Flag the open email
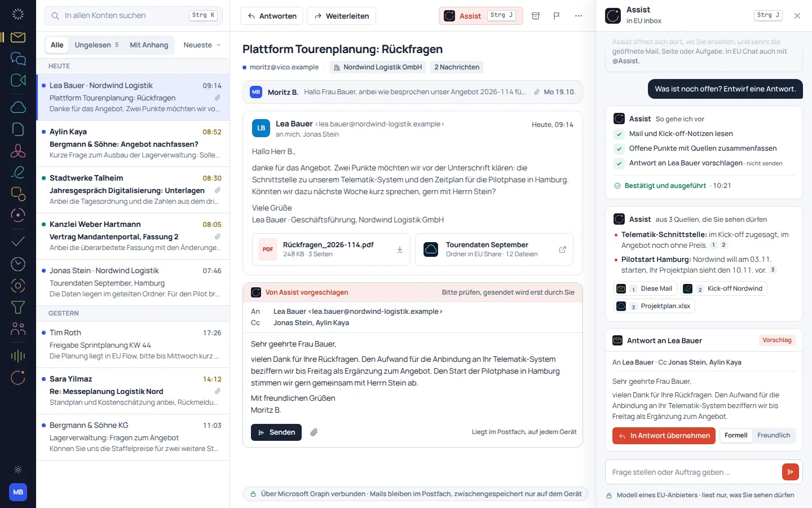The width and height of the screenshot is (812, 508). (x=557, y=16)
